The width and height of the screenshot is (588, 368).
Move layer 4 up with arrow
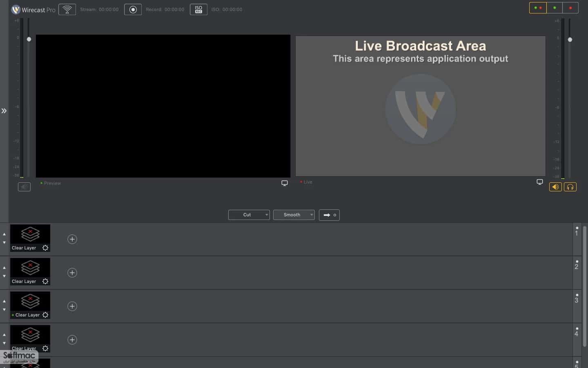pyautogui.click(x=4, y=335)
